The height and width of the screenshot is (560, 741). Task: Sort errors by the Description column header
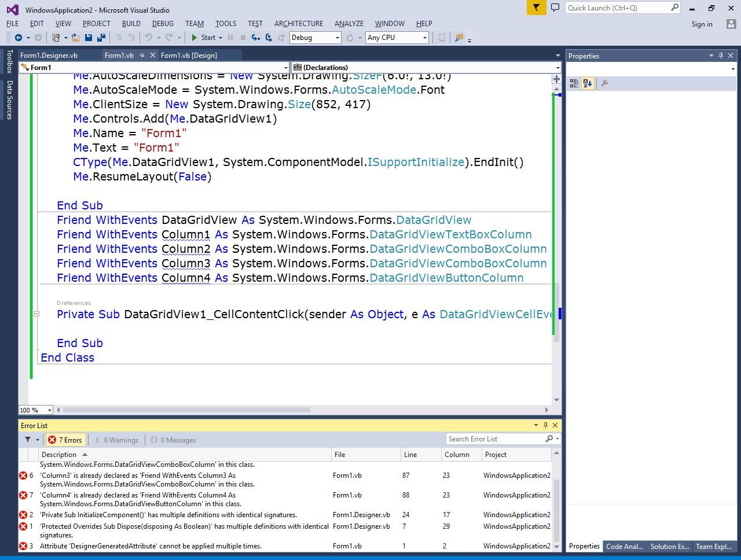pos(186,455)
